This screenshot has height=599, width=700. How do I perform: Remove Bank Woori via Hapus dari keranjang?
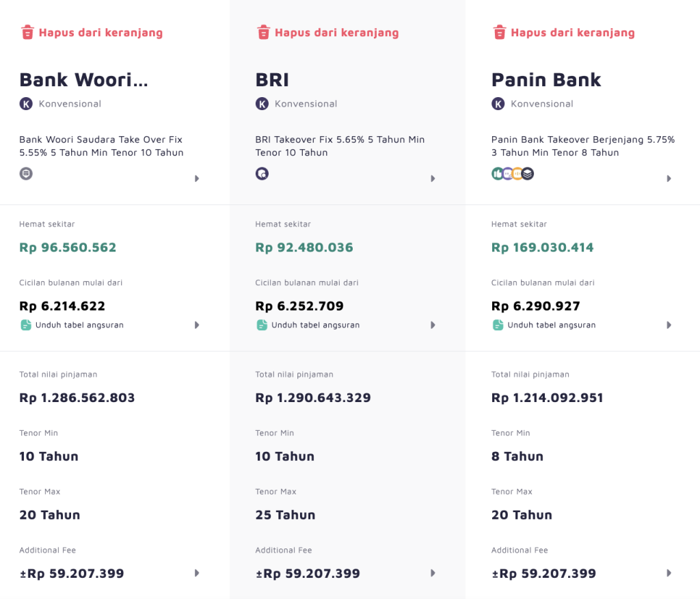pos(100,32)
